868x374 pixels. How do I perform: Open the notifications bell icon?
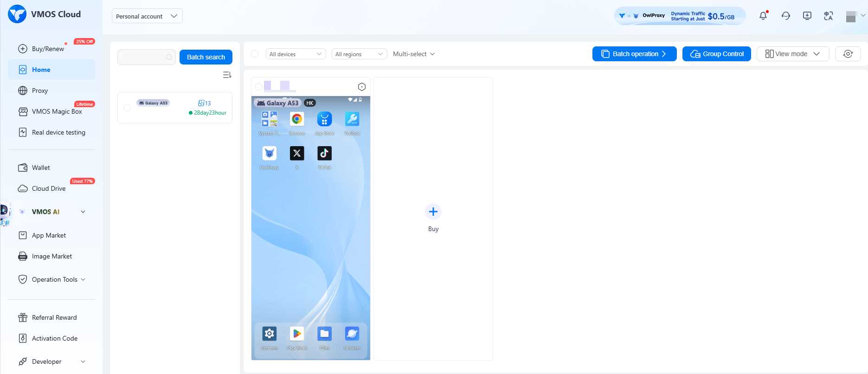pyautogui.click(x=763, y=16)
